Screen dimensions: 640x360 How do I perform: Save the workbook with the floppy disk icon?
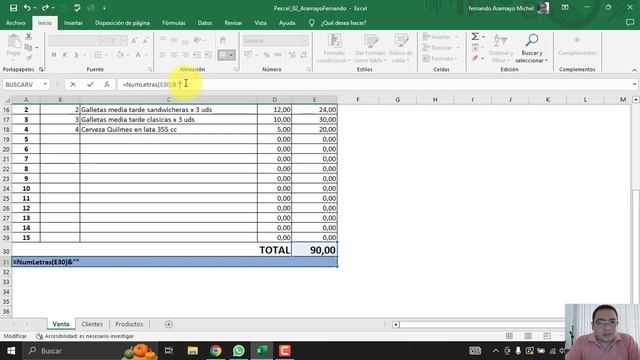pyautogui.click(x=13, y=8)
